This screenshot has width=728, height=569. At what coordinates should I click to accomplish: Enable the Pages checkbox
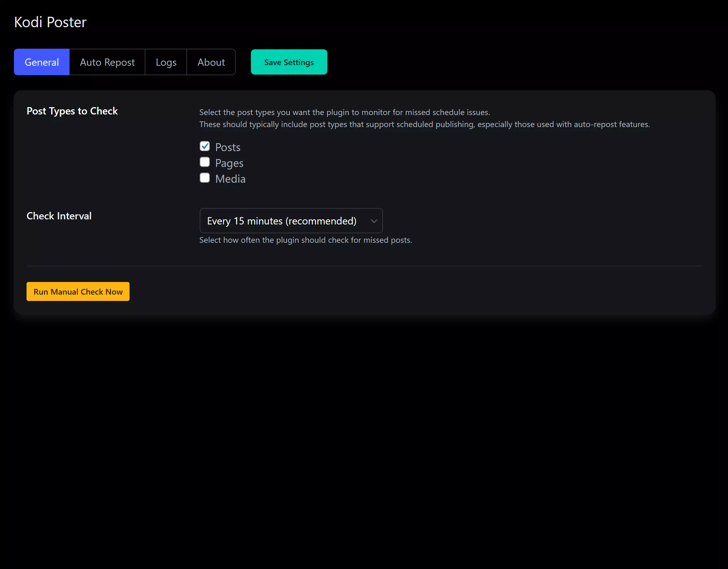(205, 162)
